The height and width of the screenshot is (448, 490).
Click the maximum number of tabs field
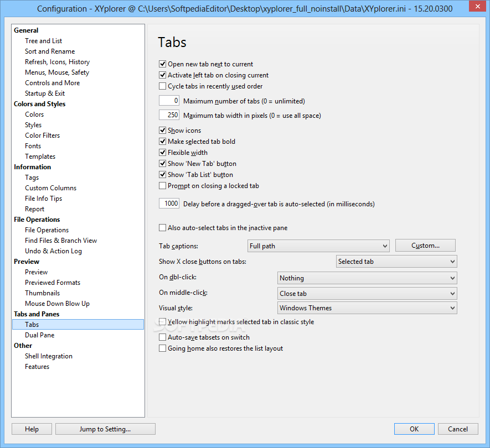click(x=169, y=101)
